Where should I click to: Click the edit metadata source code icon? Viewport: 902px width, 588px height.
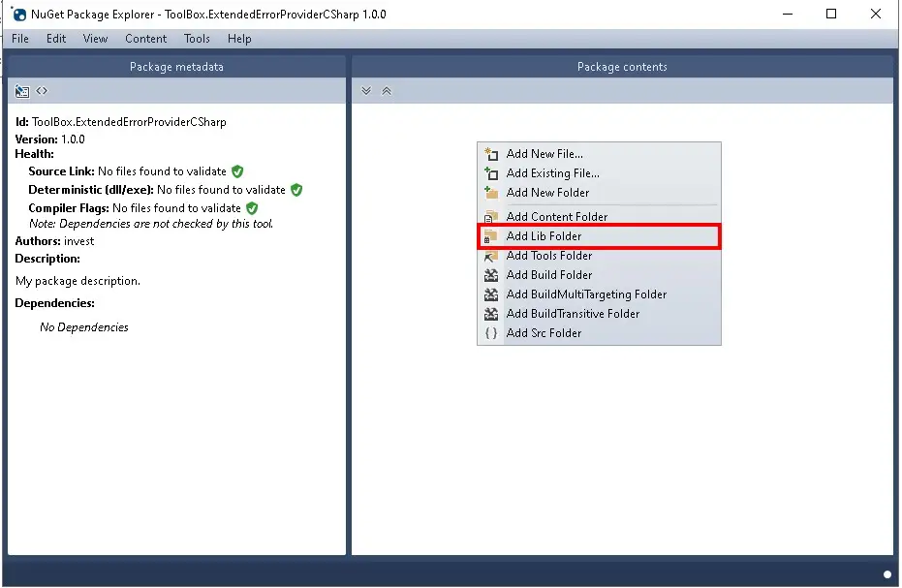42,91
